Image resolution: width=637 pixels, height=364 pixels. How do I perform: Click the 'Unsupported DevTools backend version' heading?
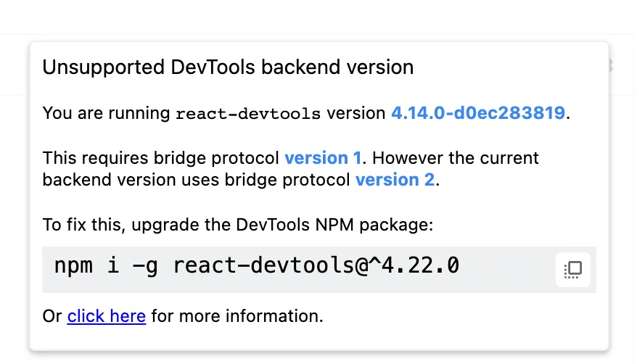coord(228,67)
